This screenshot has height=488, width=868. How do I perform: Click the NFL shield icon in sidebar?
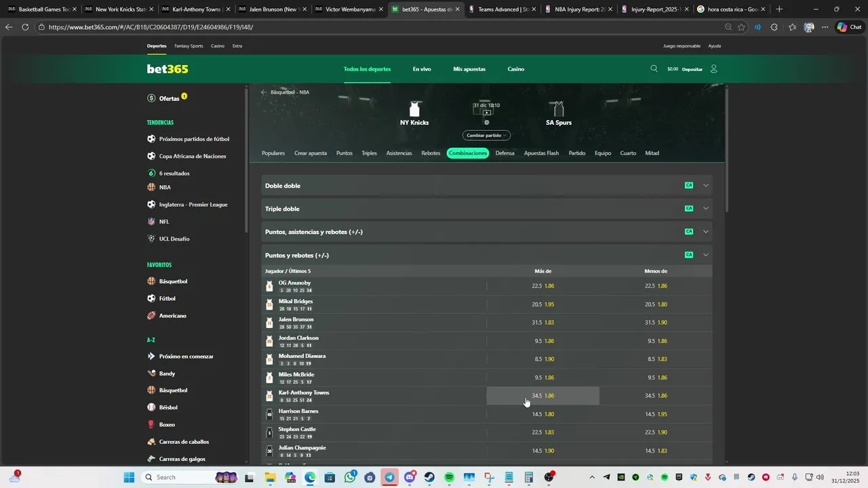point(151,222)
